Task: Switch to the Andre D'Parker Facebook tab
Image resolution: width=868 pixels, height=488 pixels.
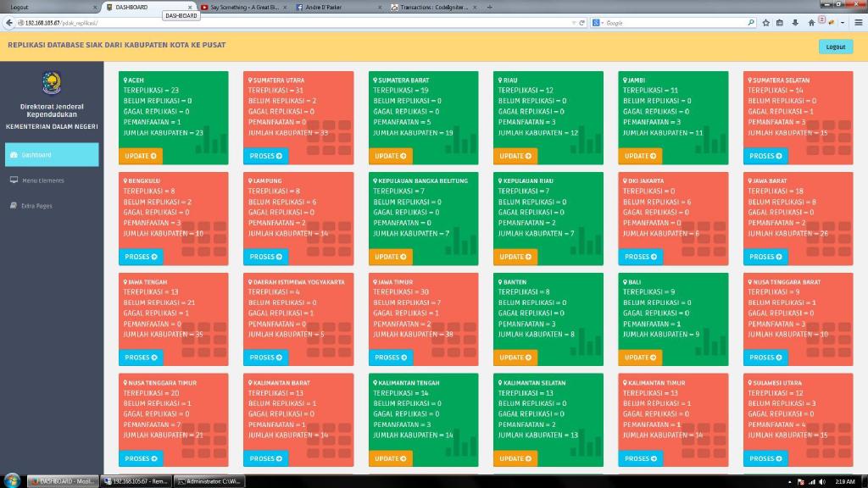Action: tap(336, 7)
